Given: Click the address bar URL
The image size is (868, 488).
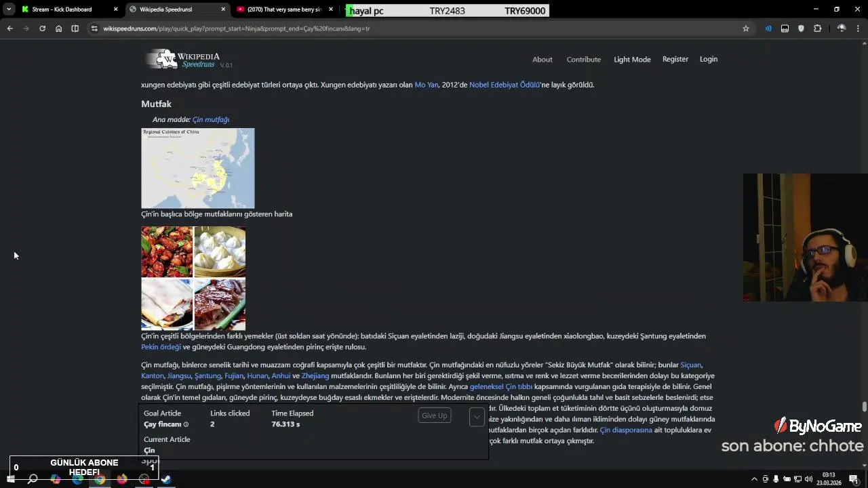Looking at the screenshot, I should pos(236,28).
